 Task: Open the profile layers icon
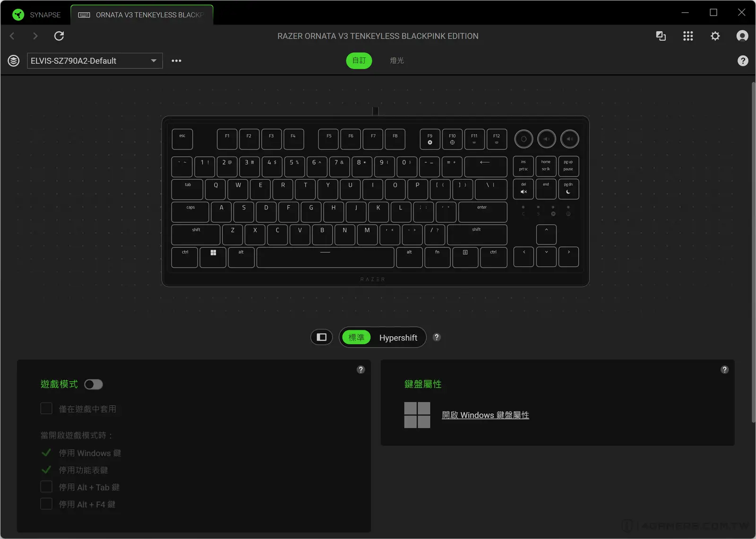point(14,61)
